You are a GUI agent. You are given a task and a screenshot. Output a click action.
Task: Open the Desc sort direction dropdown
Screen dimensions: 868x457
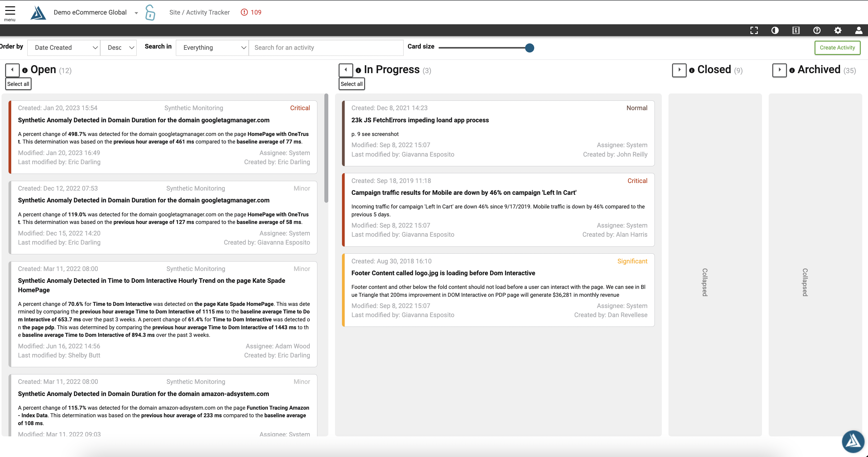tap(119, 47)
